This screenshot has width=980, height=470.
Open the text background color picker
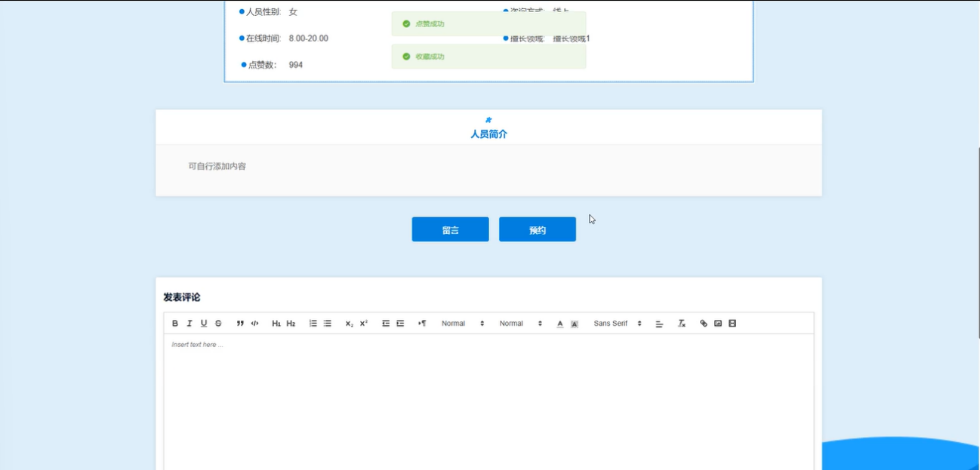click(575, 324)
